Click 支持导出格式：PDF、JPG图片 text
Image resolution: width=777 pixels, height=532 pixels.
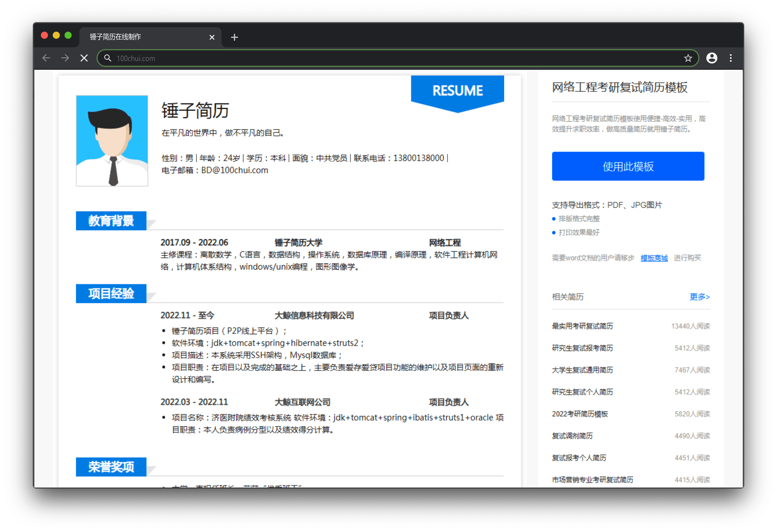607,205
